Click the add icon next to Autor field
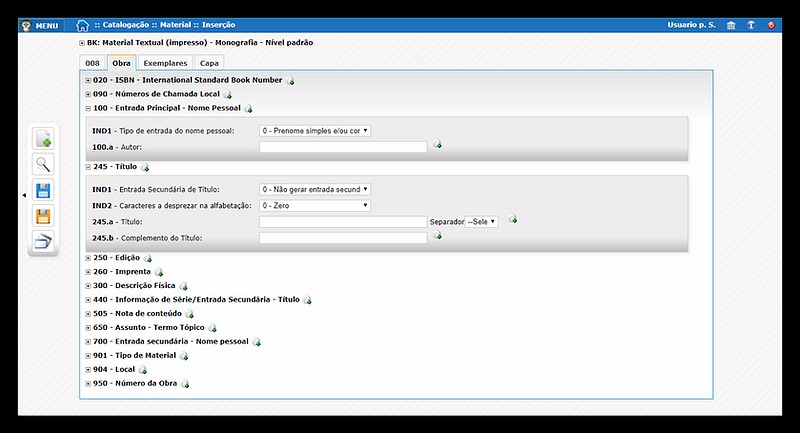The width and height of the screenshot is (800, 433). pos(438,145)
